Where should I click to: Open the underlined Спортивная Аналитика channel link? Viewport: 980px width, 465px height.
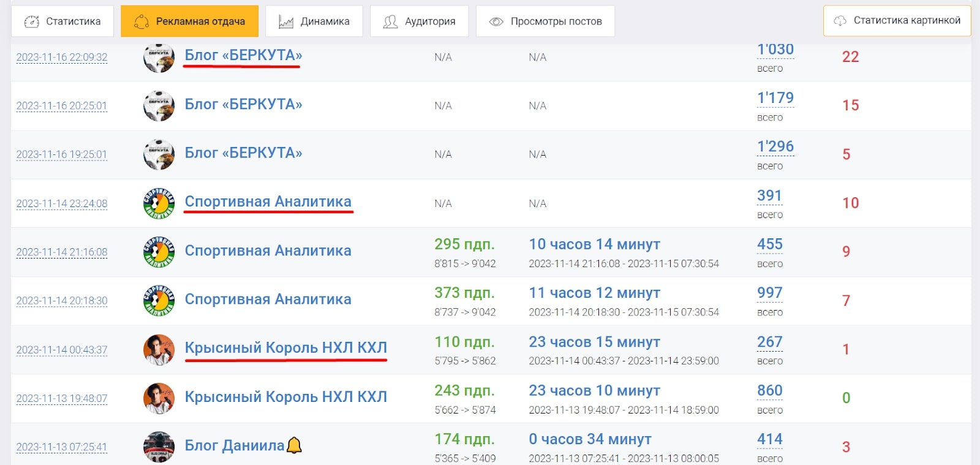pyautogui.click(x=268, y=202)
